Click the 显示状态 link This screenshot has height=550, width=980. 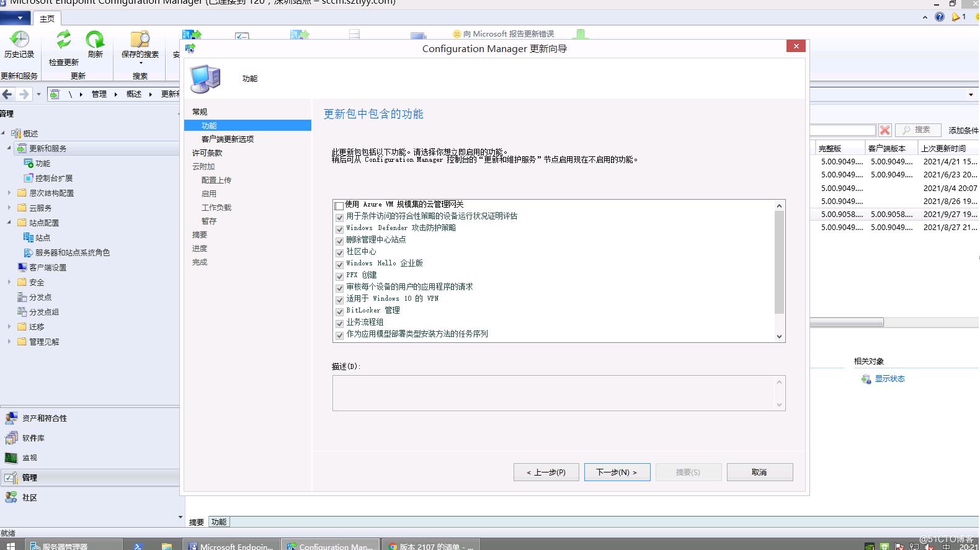tap(890, 379)
